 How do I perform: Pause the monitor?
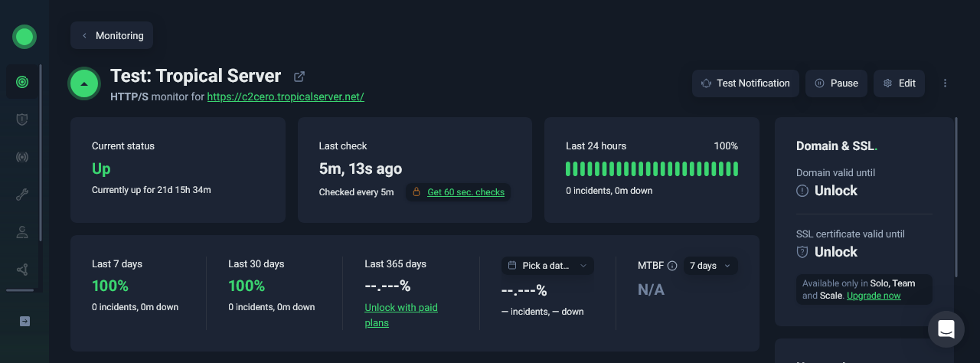click(x=836, y=83)
